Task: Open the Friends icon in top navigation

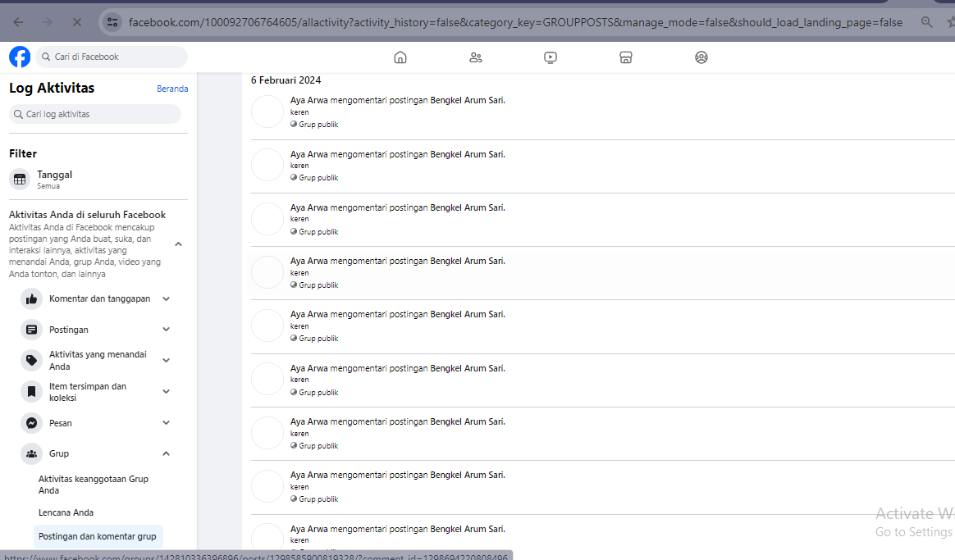Action: click(476, 57)
